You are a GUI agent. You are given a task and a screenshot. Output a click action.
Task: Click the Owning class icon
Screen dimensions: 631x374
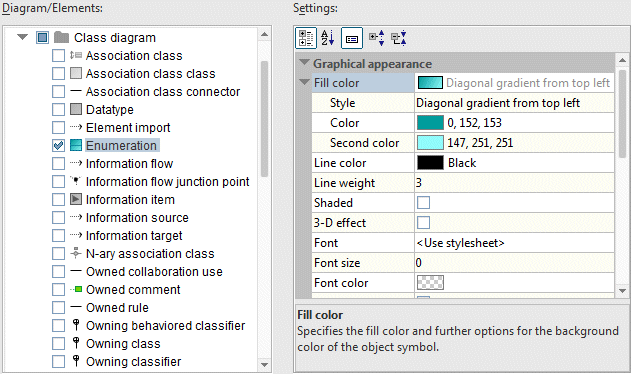click(76, 343)
